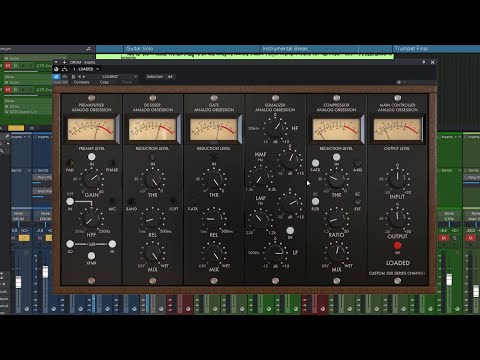Click the plus icon beside DRUM - Inserts
The width and height of the screenshot is (480, 360).
tap(64, 62)
